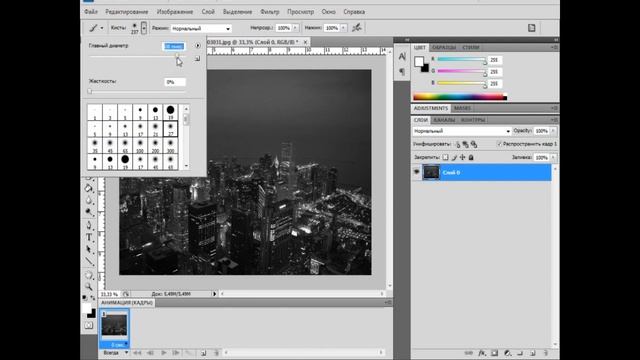Open the brush flow slider arrow
The height and width of the screenshot is (360, 640).
[344, 28]
